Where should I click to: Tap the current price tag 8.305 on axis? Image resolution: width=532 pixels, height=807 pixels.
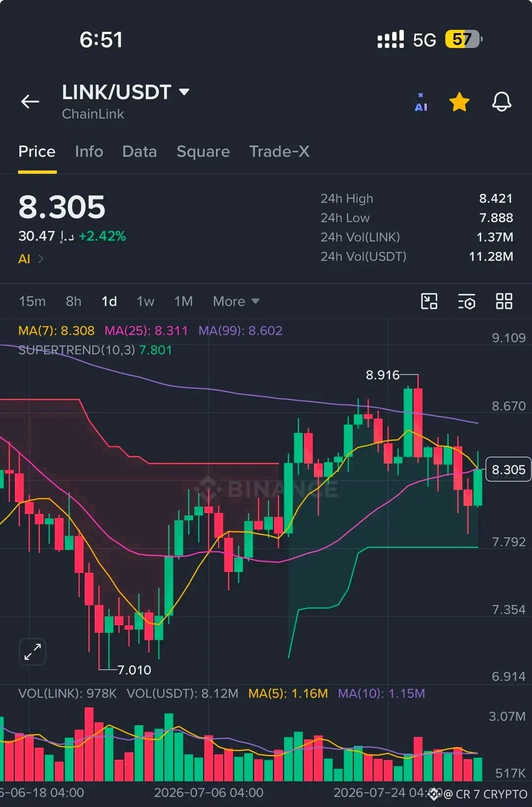point(508,470)
